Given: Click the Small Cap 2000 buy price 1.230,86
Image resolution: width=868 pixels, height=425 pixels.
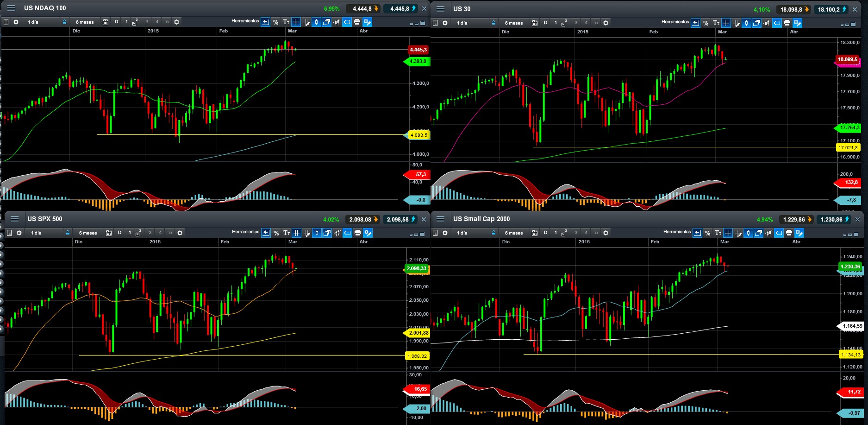Looking at the screenshot, I should [833, 219].
